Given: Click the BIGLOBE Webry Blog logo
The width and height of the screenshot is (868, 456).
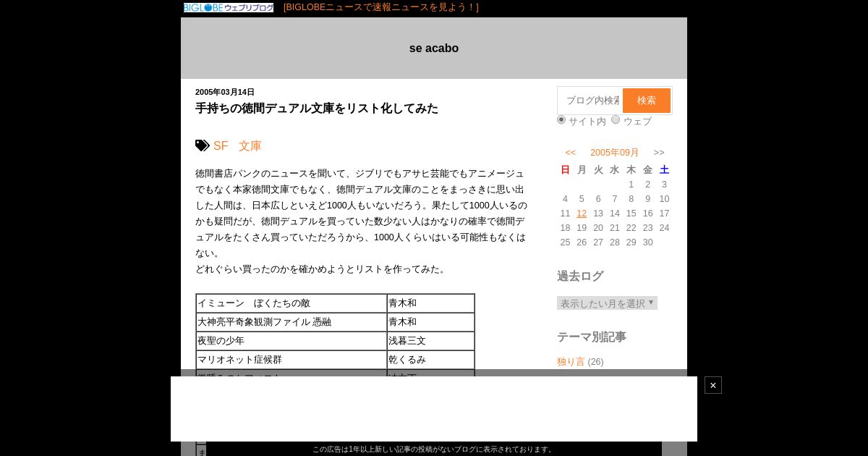Looking at the screenshot, I should (229, 7).
